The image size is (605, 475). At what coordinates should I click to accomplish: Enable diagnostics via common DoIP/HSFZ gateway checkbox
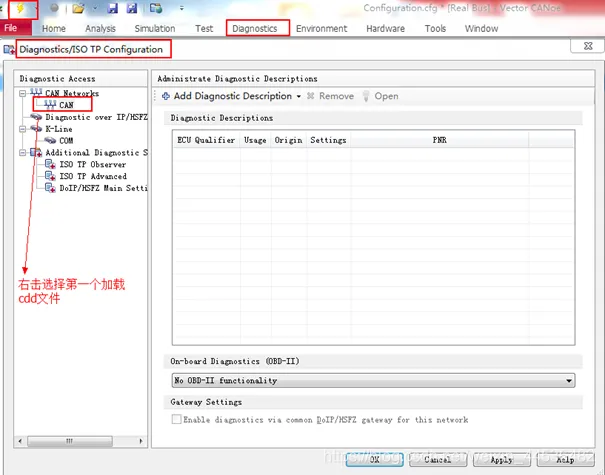click(177, 420)
